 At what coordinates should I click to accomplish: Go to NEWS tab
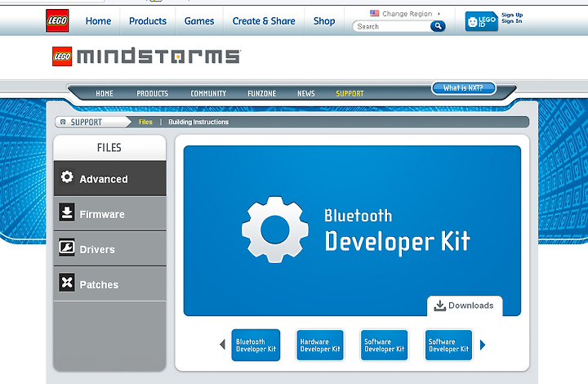(306, 93)
